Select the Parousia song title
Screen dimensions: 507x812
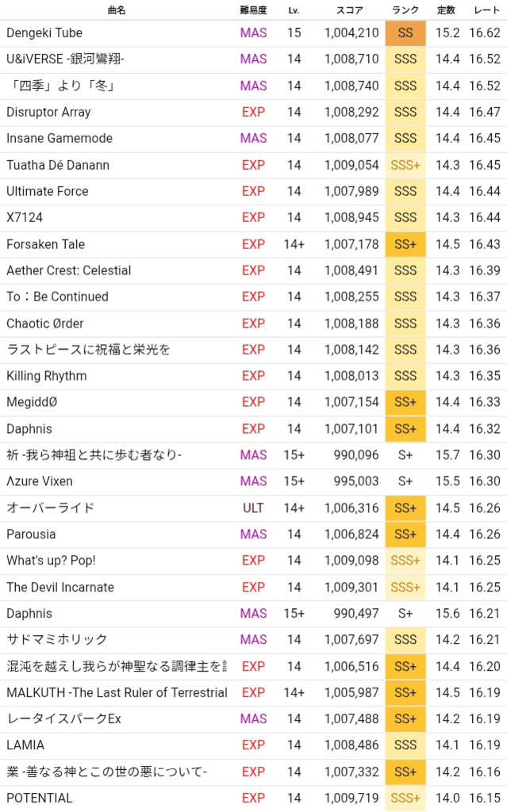pyautogui.click(x=33, y=534)
